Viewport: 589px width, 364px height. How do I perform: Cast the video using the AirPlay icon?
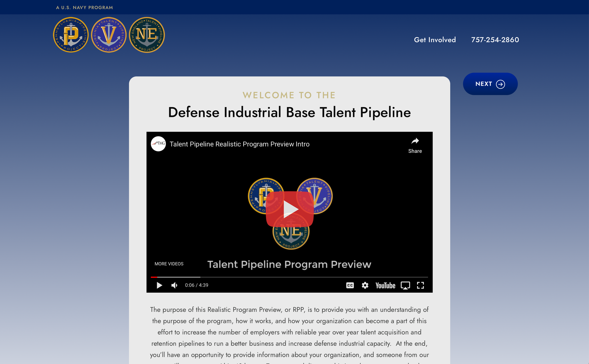406,285
